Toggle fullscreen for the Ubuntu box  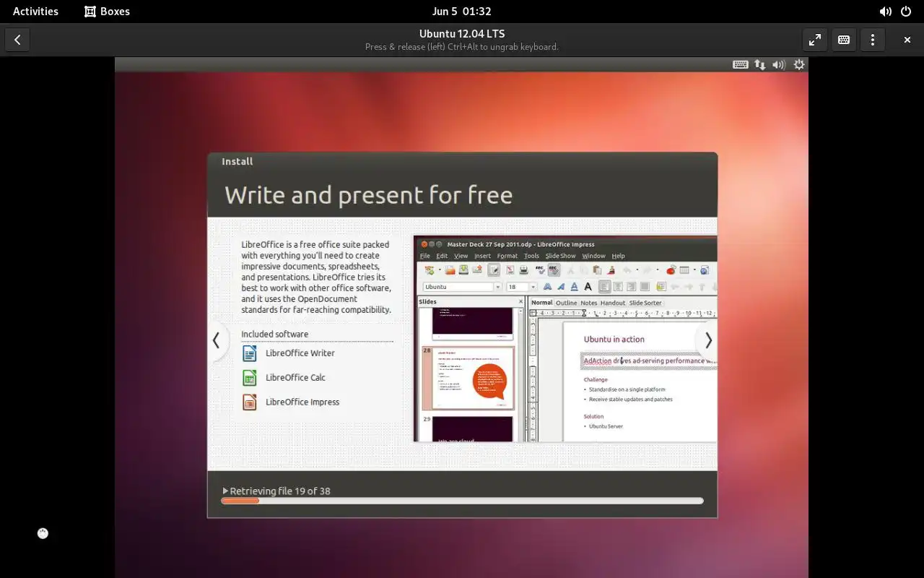coord(815,40)
